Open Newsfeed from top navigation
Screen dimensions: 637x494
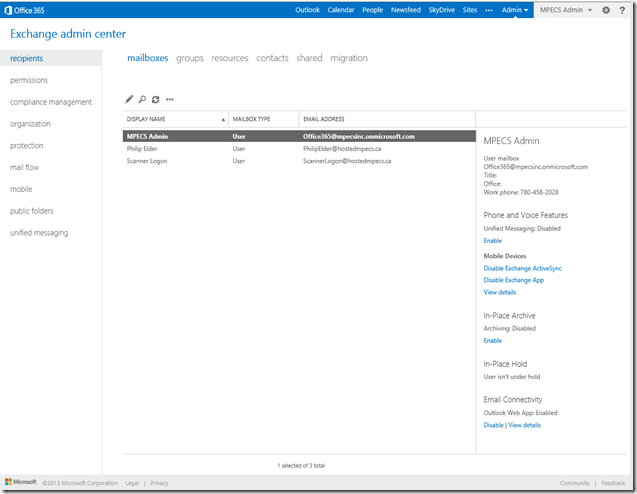[x=406, y=10]
